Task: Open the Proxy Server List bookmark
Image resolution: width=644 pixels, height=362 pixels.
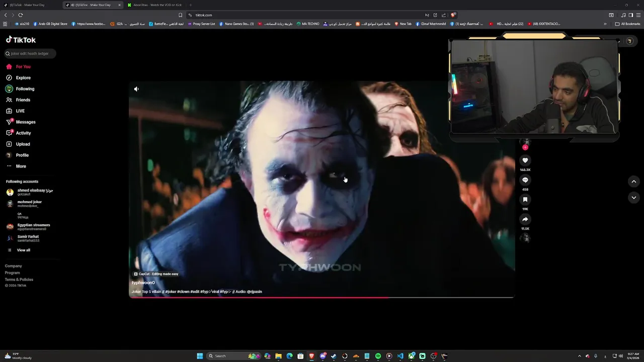Action: (201, 24)
